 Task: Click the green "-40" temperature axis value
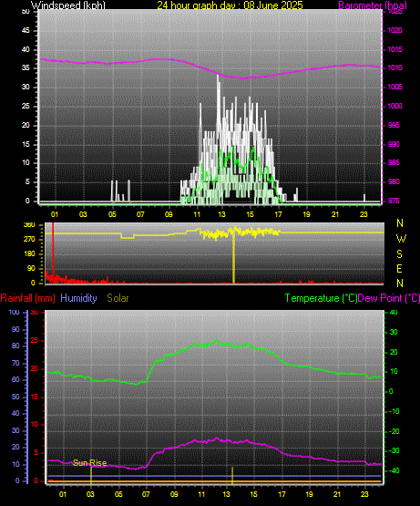pos(394,470)
